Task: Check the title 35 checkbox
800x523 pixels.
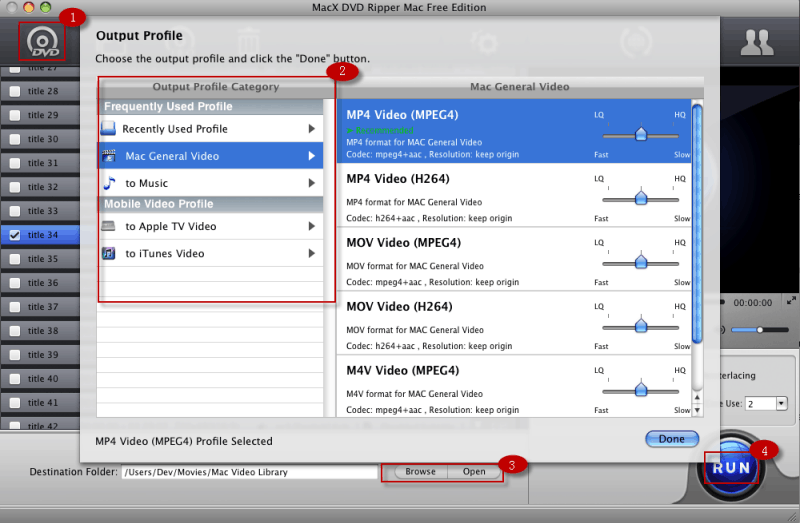Action: coord(15,259)
